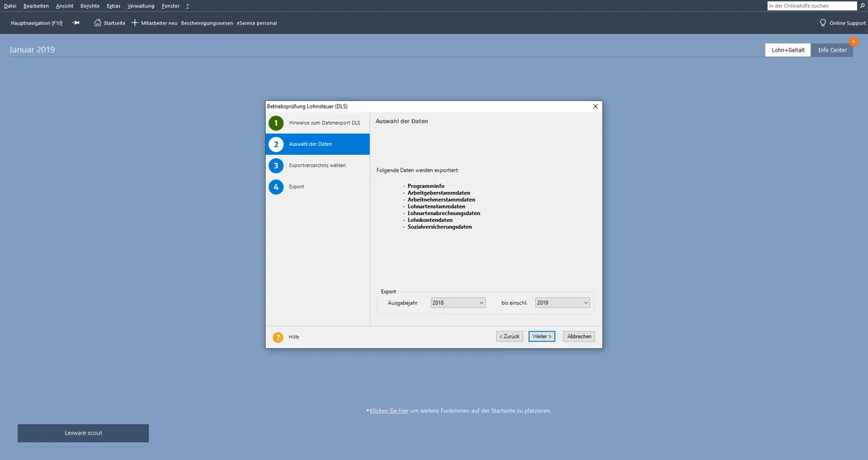This screenshot has width=868, height=460.
Task: Click the Zurück button
Action: [509, 337]
